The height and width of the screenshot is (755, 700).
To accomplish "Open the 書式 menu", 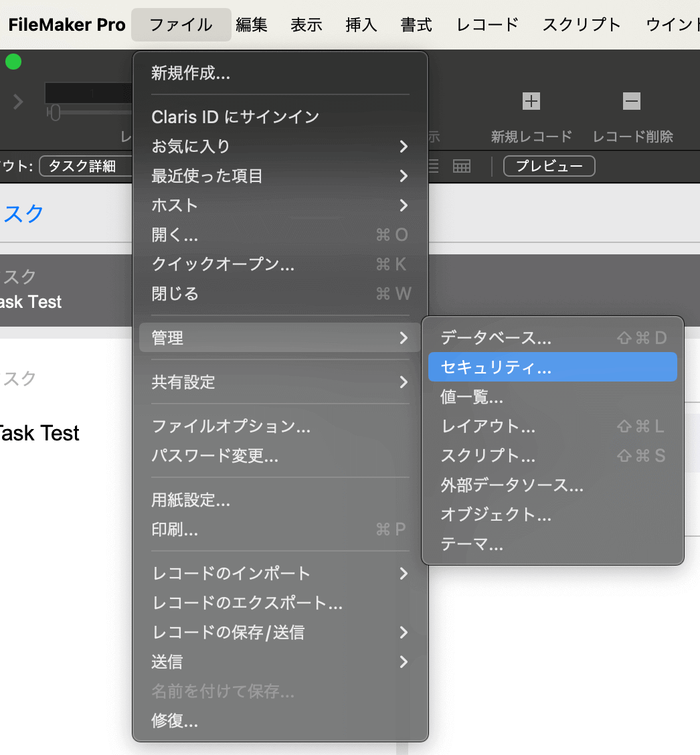I will [416, 25].
